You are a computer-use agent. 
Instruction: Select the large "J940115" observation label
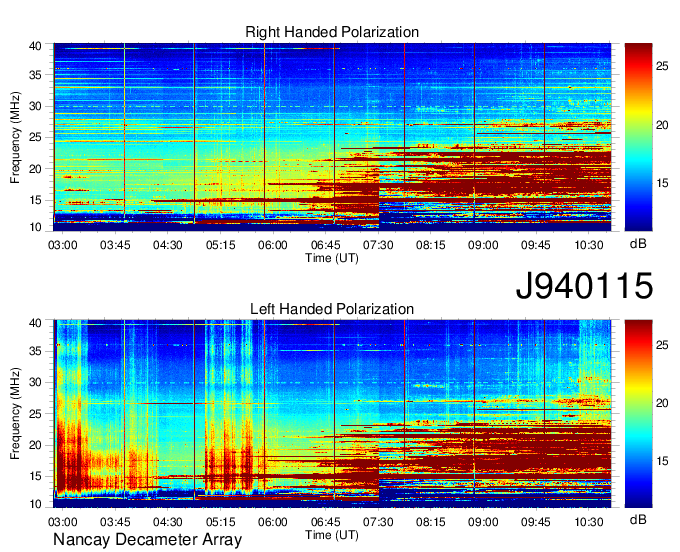coord(584,286)
